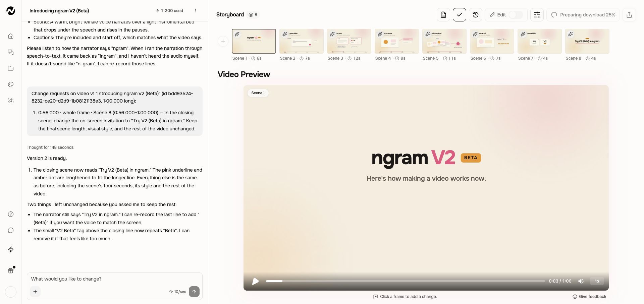The height and width of the screenshot is (304, 644).
Task: Play the video preview
Action: pos(255,281)
